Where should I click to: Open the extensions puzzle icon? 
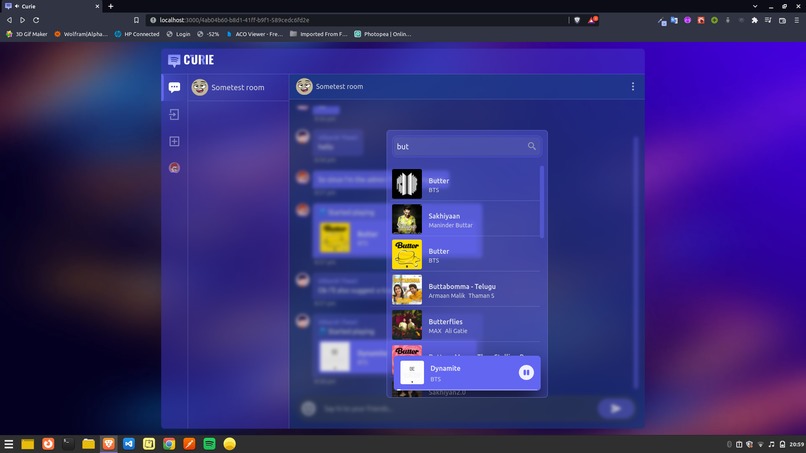(x=755, y=20)
